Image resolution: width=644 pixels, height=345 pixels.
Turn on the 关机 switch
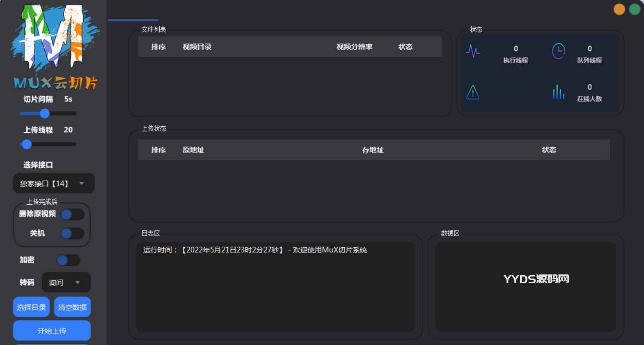point(72,233)
